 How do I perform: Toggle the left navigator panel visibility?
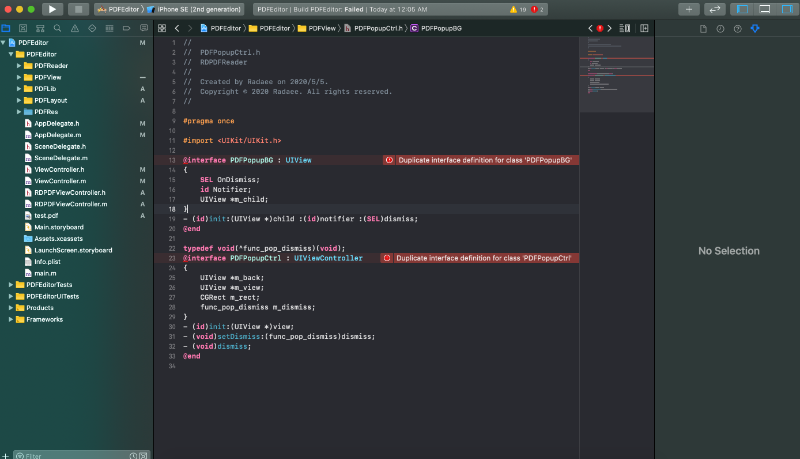(x=744, y=9)
